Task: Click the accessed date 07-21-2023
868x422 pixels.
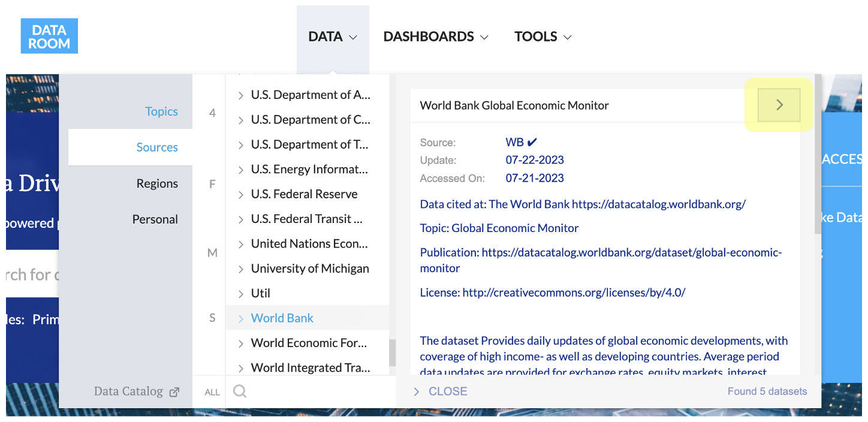Action: [535, 178]
